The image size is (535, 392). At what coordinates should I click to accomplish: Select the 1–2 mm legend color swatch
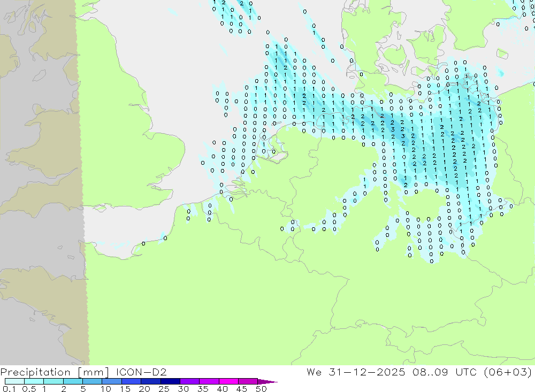coord(53,381)
